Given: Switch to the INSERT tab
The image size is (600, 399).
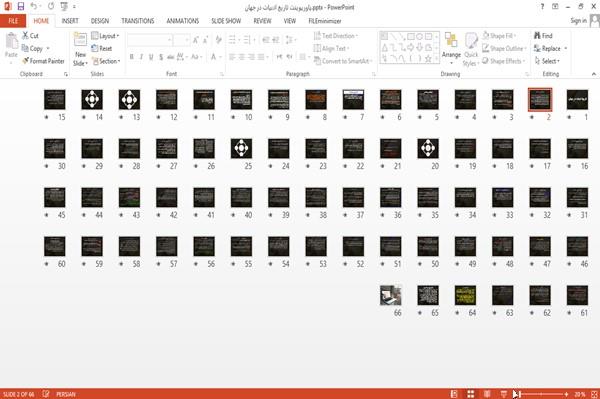Looking at the screenshot, I should [x=70, y=21].
